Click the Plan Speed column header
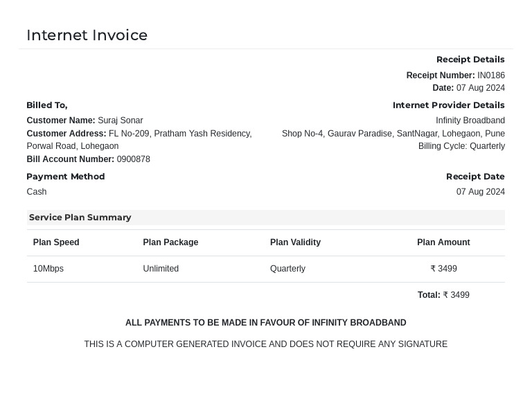 [x=56, y=242]
